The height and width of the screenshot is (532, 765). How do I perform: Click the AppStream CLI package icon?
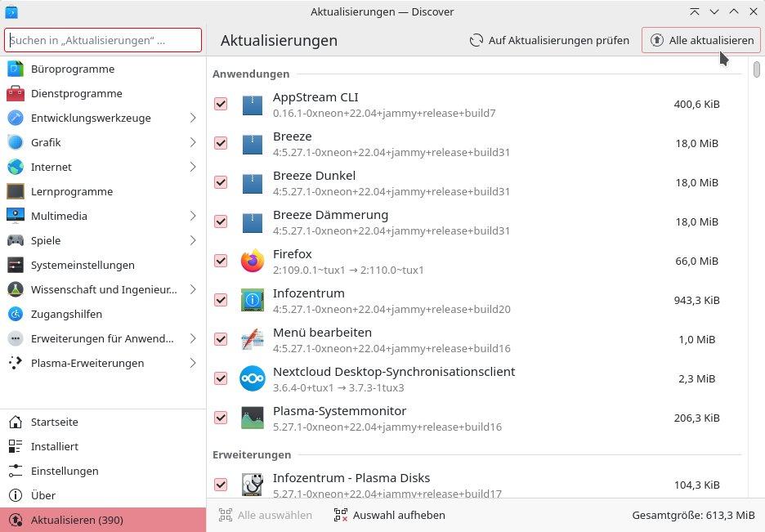[x=253, y=105]
